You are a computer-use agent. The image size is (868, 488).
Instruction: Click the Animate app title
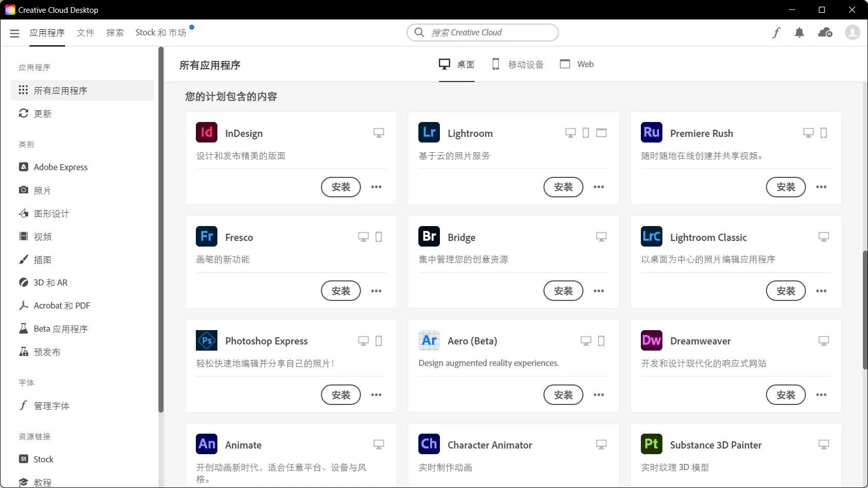[x=244, y=445]
